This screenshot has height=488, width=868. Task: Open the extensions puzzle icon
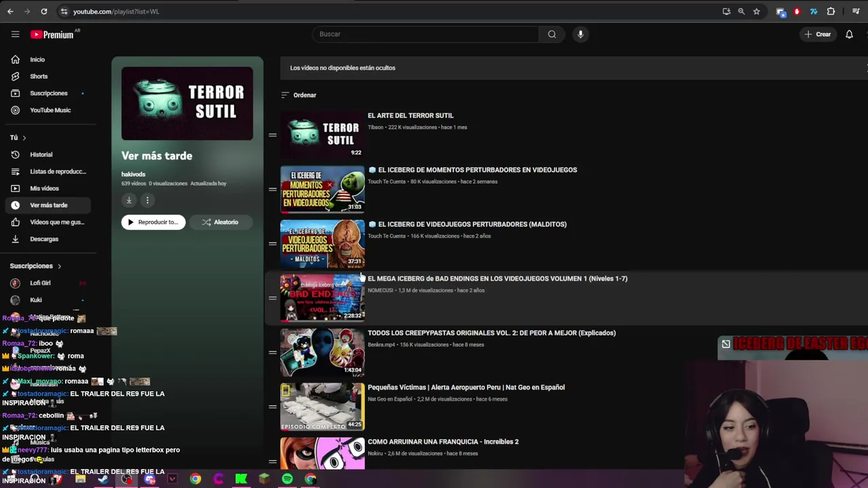(x=831, y=12)
